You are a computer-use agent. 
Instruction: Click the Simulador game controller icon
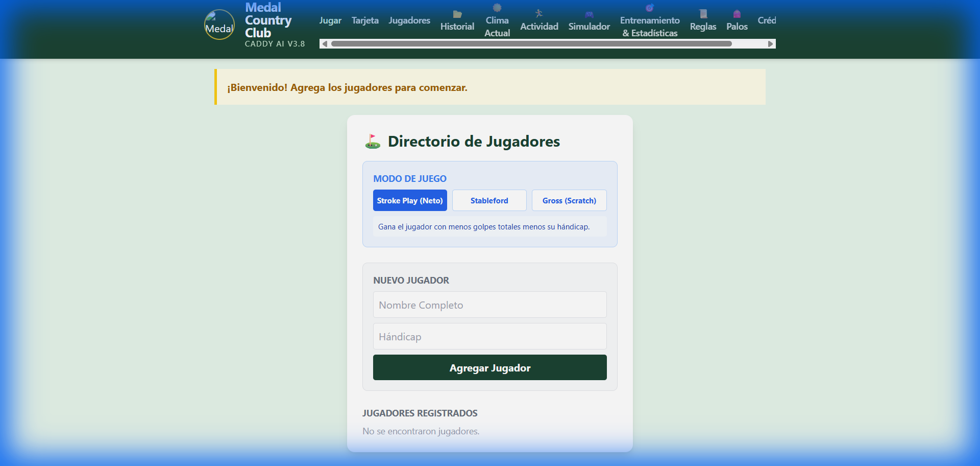point(589,14)
